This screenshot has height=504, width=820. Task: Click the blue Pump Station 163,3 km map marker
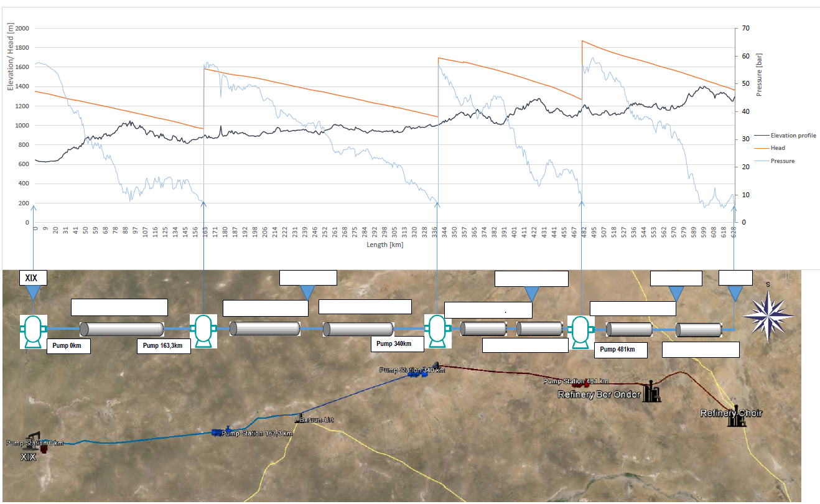(217, 432)
